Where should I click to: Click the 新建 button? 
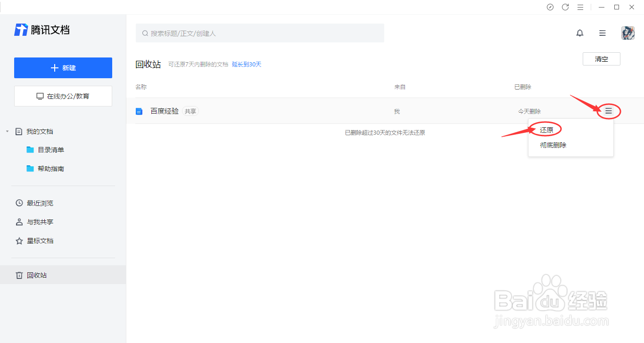point(63,67)
